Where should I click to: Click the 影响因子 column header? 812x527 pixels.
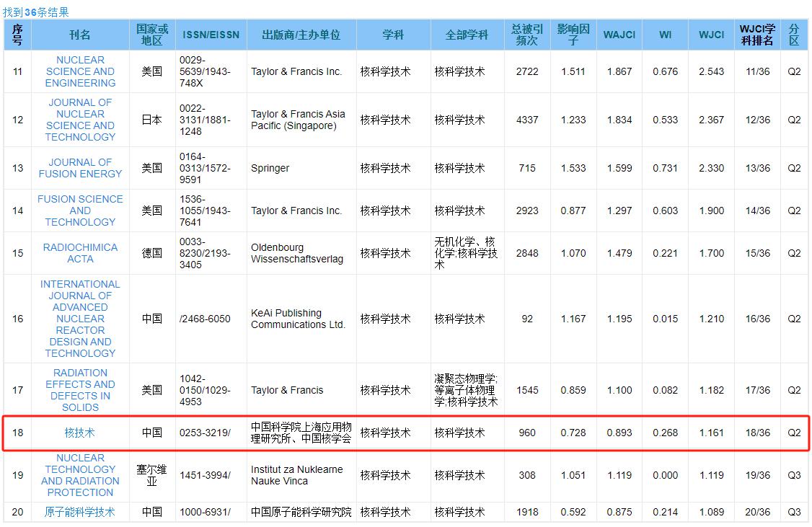pos(573,35)
